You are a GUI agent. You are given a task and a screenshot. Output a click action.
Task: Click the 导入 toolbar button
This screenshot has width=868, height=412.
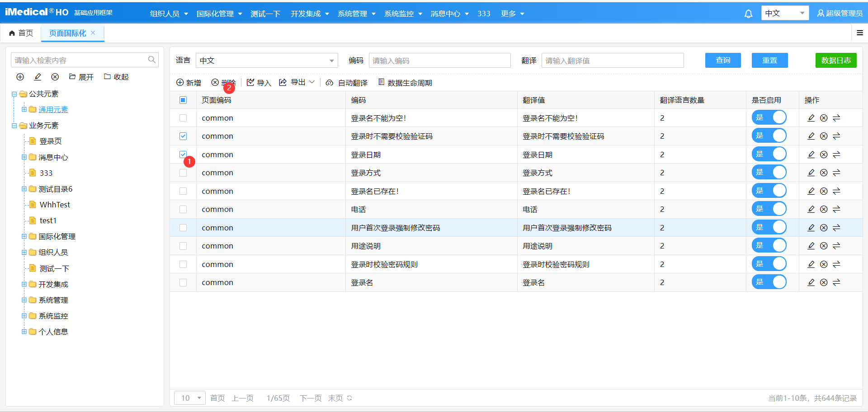(x=259, y=83)
